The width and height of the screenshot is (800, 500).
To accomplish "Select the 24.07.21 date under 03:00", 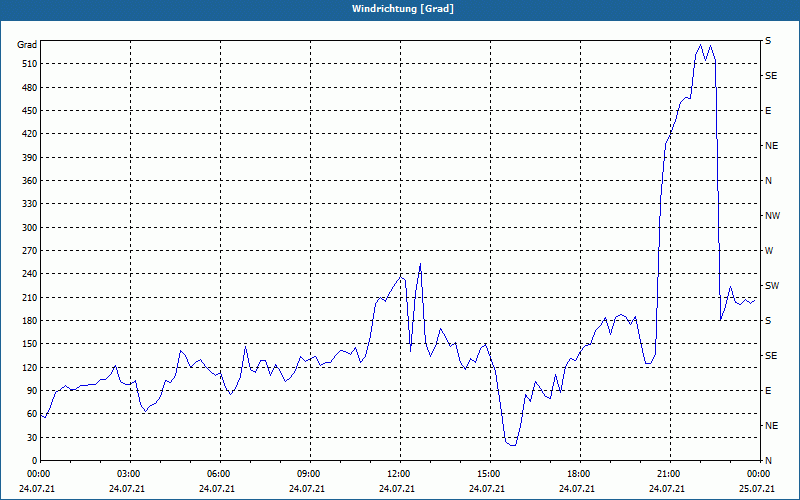I will point(127,489).
